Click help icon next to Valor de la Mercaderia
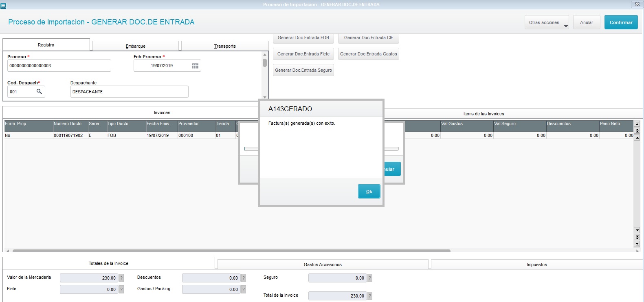The width and height of the screenshot is (644, 302). (121, 278)
